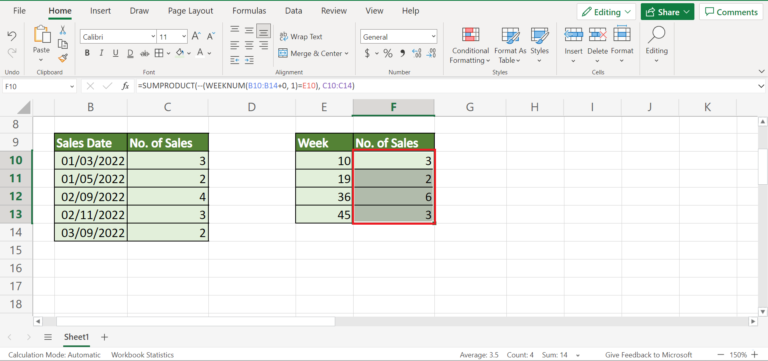Select the Sheet1 tab
Image resolution: width=768 pixels, height=361 pixels.
(77, 337)
